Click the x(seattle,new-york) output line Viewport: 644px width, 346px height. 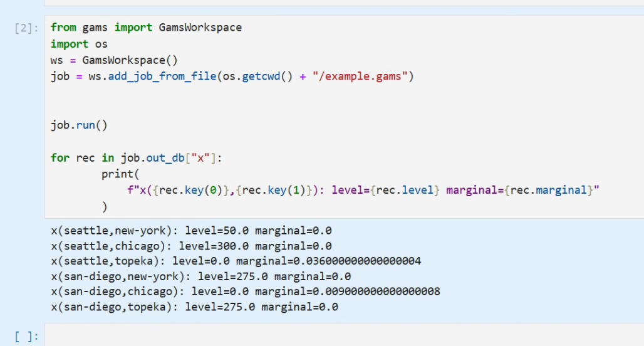190,231
